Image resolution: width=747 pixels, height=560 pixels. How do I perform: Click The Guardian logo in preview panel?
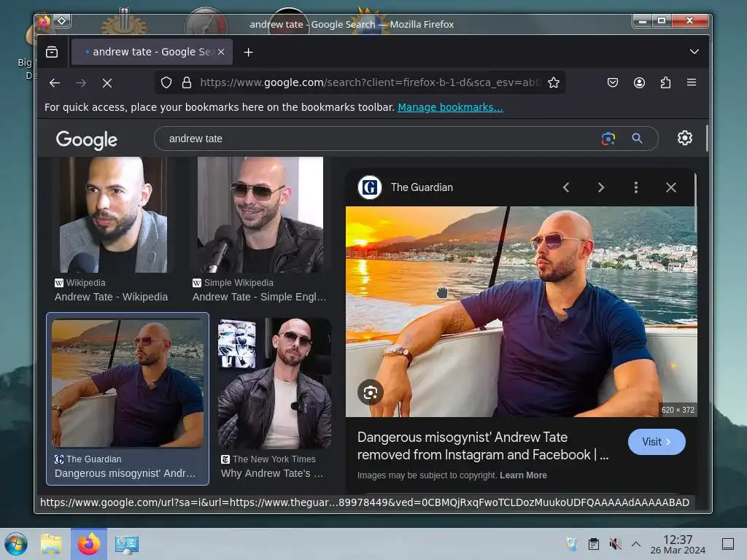pyautogui.click(x=370, y=187)
